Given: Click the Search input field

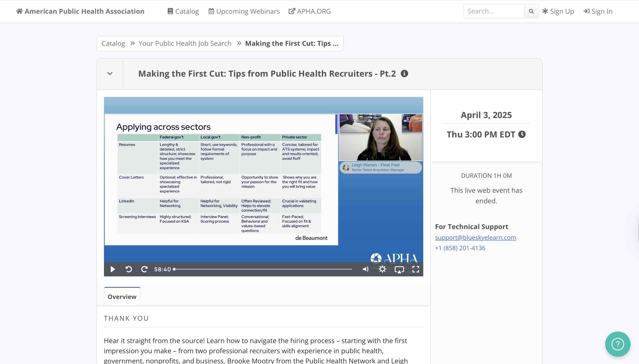Looking at the screenshot, I should pyautogui.click(x=494, y=11).
